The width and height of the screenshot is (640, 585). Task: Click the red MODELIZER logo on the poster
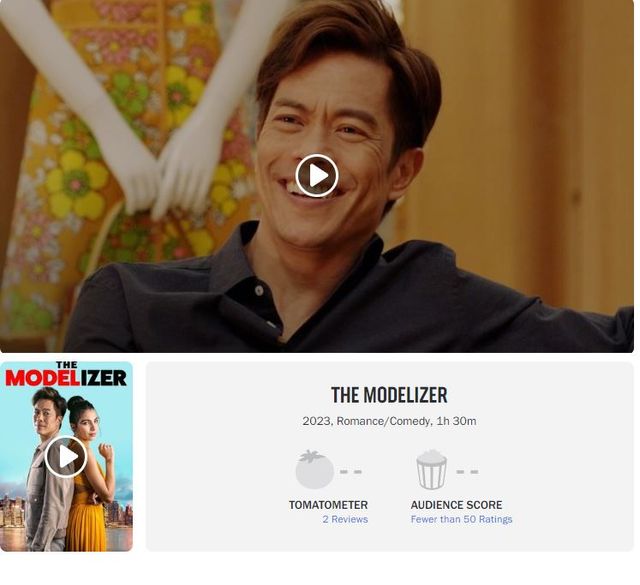[x=66, y=378]
